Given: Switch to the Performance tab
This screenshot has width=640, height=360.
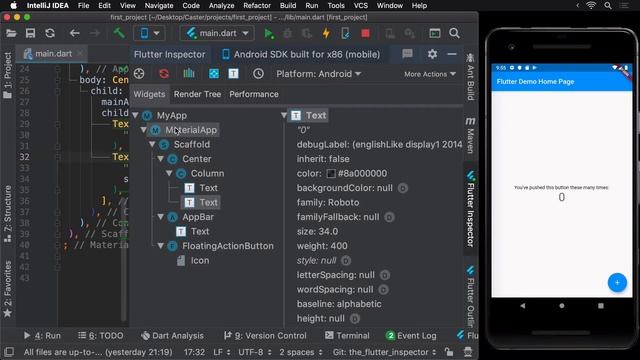Looking at the screenshot, I should pos(254,94).
